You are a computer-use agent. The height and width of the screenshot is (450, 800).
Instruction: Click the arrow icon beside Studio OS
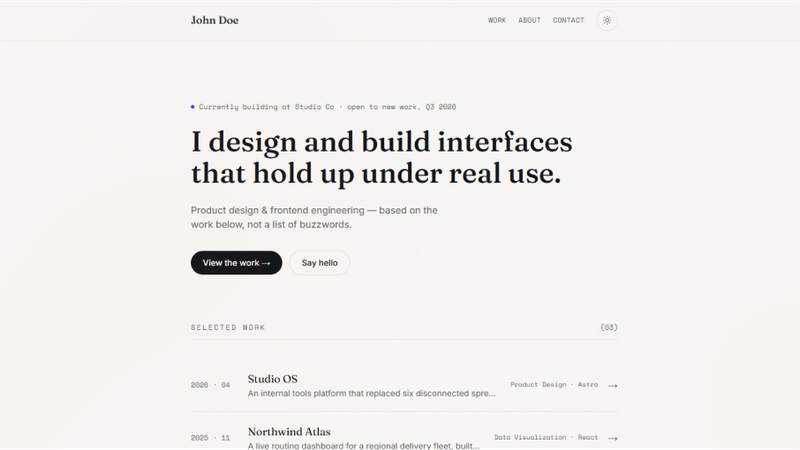click(613, 386)
